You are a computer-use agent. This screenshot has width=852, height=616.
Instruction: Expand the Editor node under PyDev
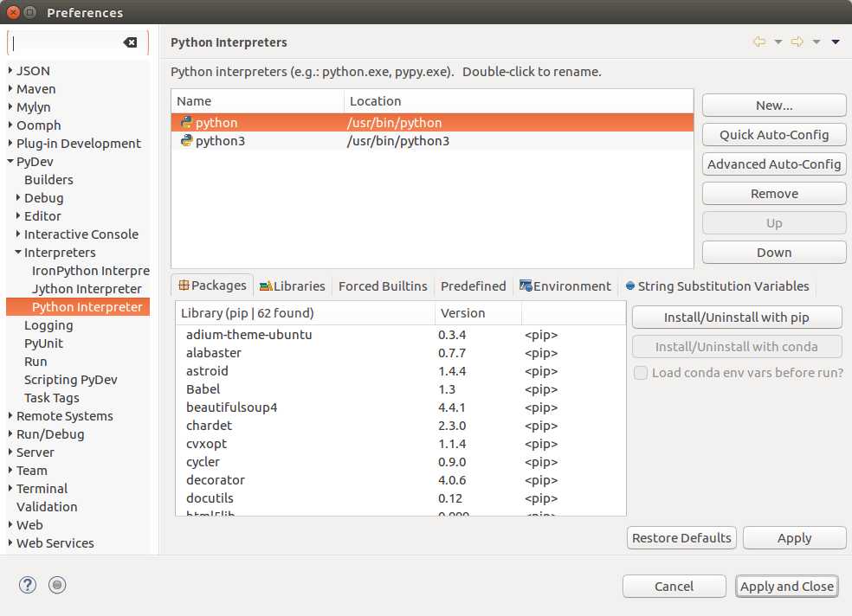(18, 215)
